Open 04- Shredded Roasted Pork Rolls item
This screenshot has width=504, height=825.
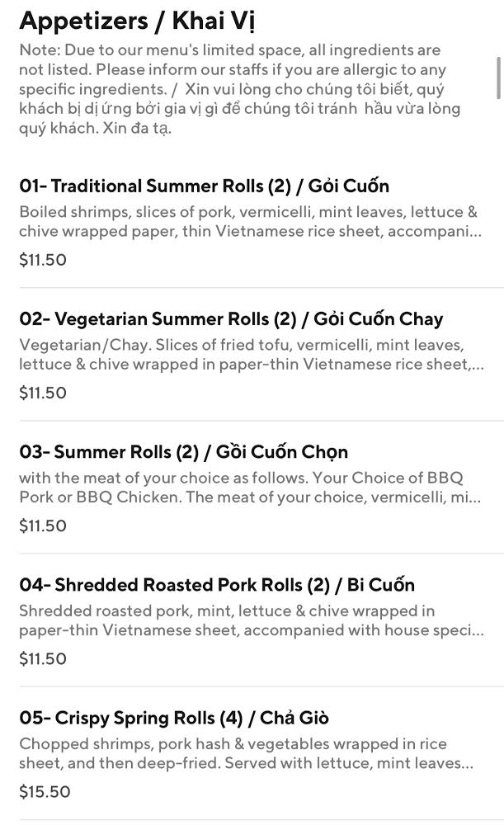tap(217, 585)
